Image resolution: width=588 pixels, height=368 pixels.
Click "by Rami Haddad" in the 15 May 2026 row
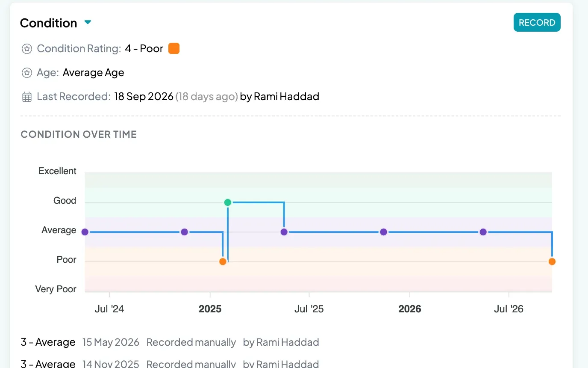(x=281, y=342)
